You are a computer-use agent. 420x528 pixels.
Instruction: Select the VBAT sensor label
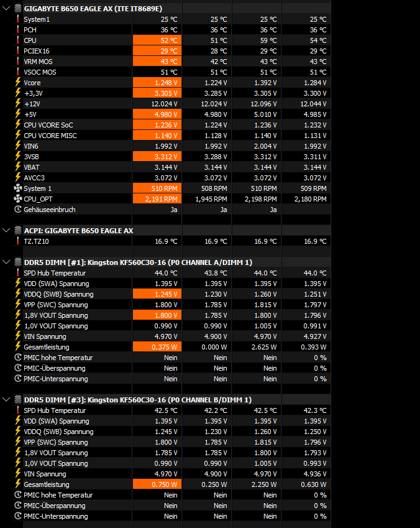click(32, 167)
